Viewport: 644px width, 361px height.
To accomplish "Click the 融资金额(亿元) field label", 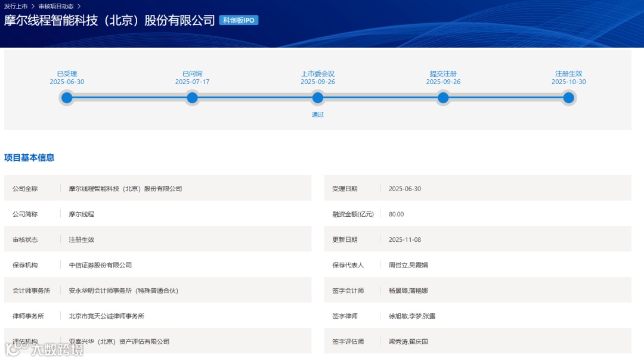I will click(x=353, y=214).
